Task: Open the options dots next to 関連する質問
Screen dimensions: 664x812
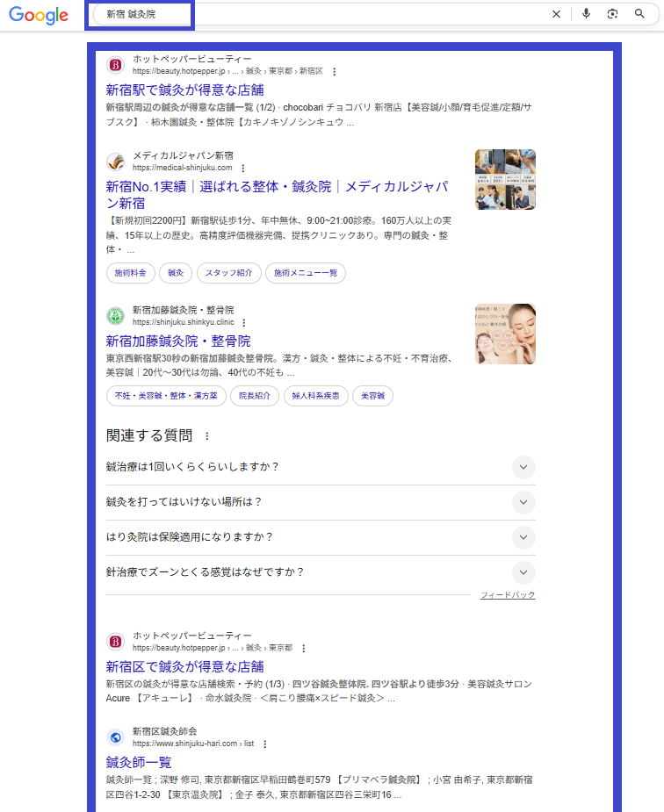Action: coord(207,436)
